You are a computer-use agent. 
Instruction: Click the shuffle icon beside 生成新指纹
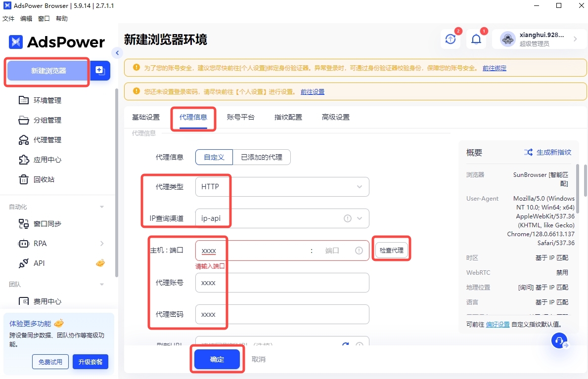(528, 152)
